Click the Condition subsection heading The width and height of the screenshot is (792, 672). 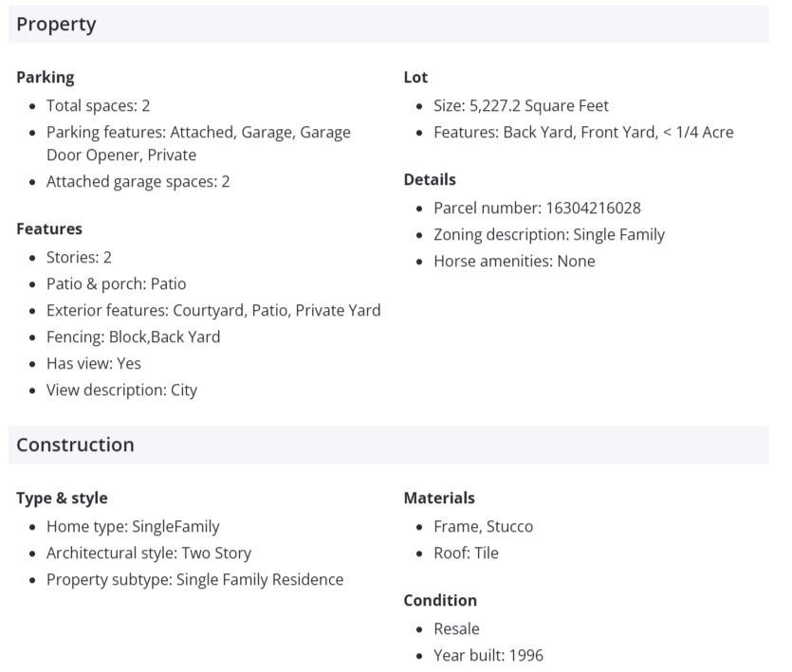(x=440, y=601)
